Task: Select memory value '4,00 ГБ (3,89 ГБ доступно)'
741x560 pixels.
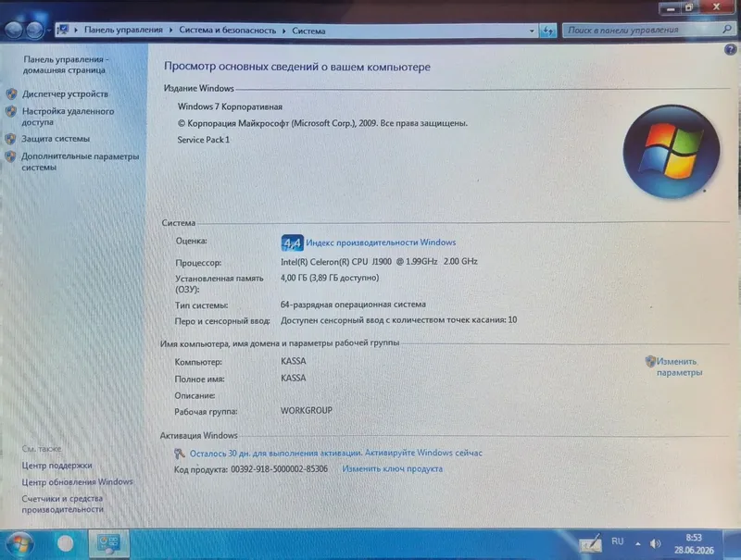Action: 330,278
